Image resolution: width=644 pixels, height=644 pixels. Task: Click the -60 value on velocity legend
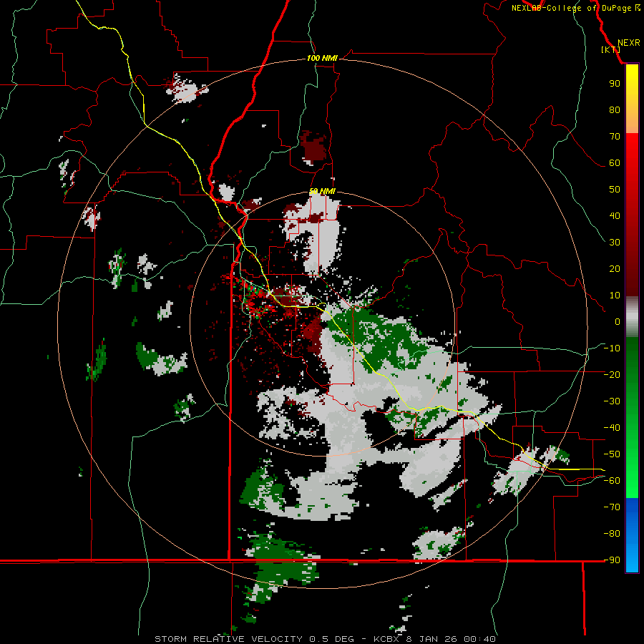tap(612, 481)
